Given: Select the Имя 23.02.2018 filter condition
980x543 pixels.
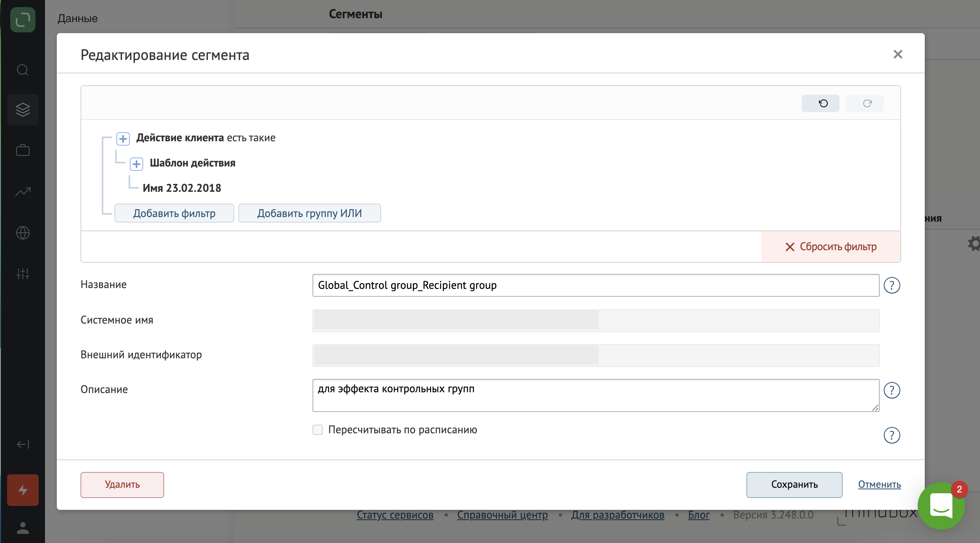Looking at the screenshot, I should [x=182, y=188].
